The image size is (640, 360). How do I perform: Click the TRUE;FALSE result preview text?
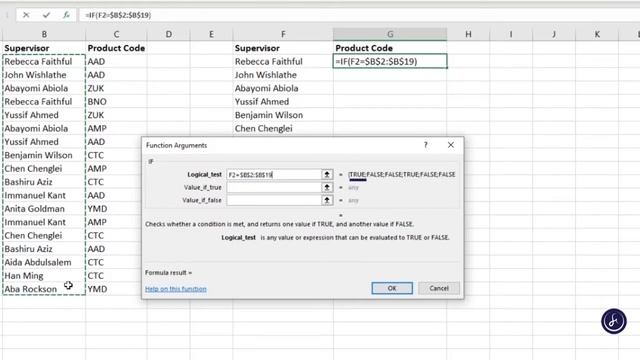[x=402, y=175]
